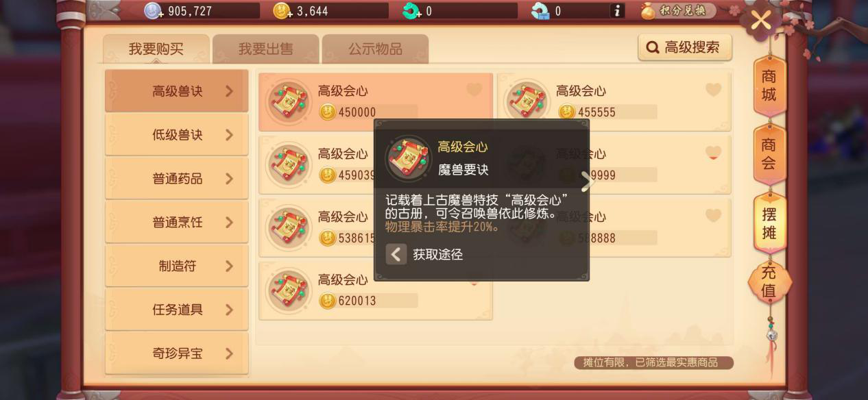868x400 pixels.
Task: Click the gold coin plus icon
Action: click(283, 11)
